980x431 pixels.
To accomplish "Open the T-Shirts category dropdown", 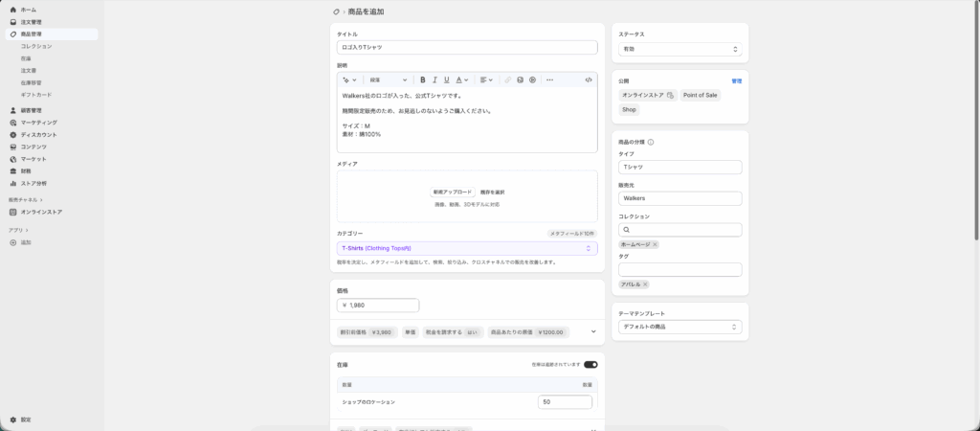I will click(x=467, y=248).
